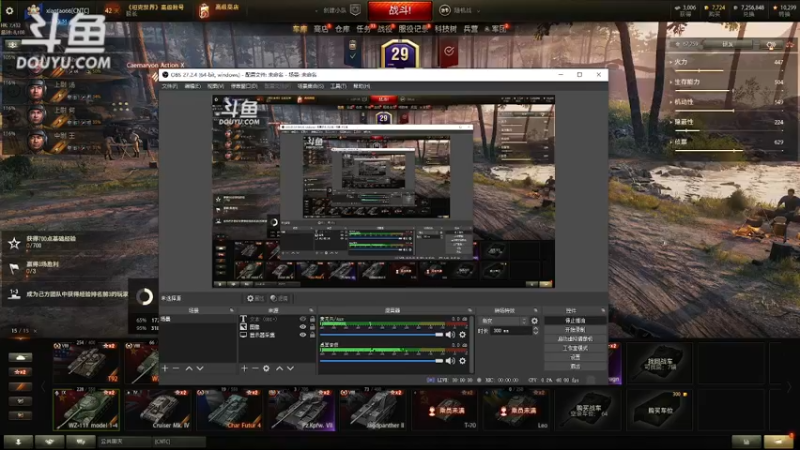800x450 pixels.
Task: Move the source up in list
Action: [x=280, y=368]
